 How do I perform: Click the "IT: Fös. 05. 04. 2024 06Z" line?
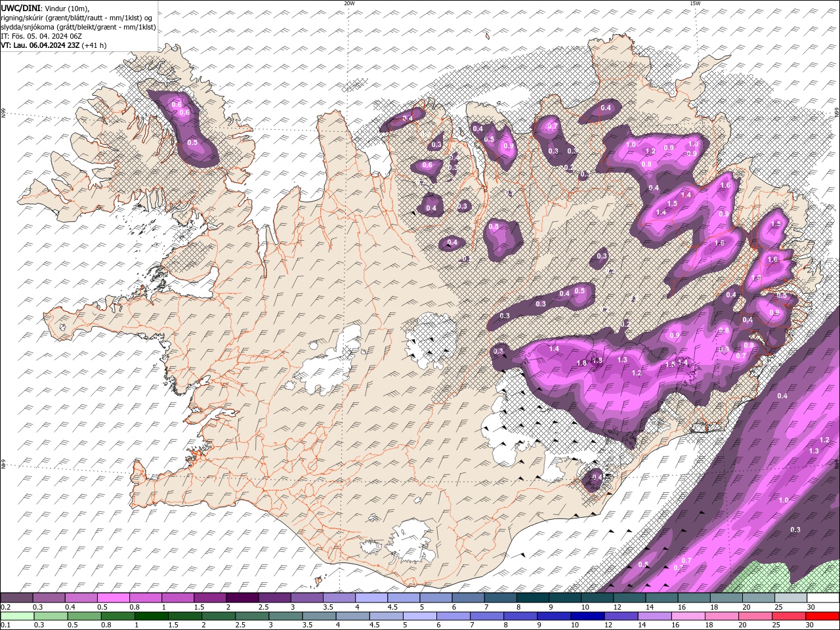click(x=41, y=36)
